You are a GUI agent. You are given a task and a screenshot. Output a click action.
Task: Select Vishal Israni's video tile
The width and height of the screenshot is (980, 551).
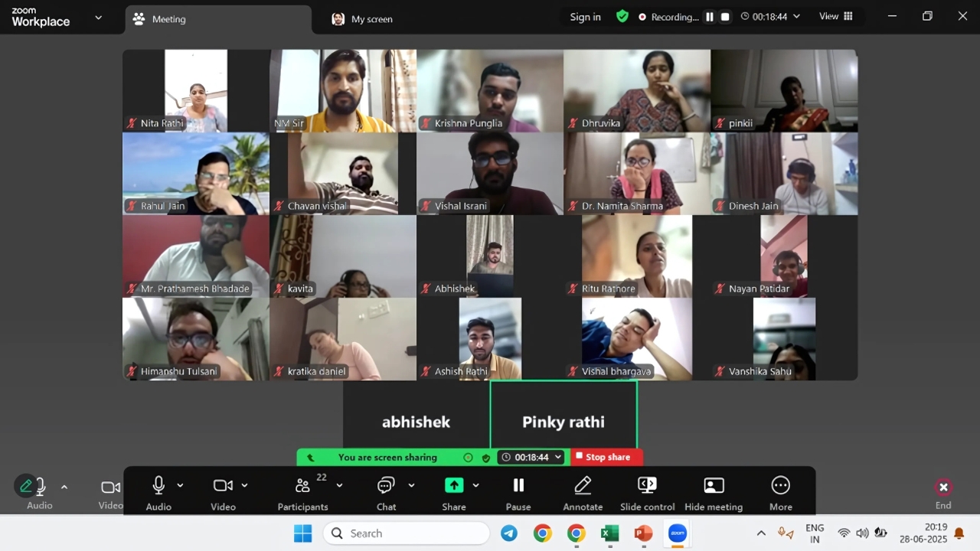pyautogui.click(x=490, y=174)
